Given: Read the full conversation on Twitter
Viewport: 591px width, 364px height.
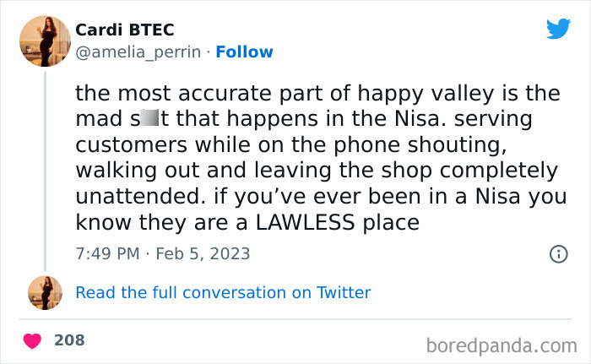Looking at the screenshot, I should (223, 293).
